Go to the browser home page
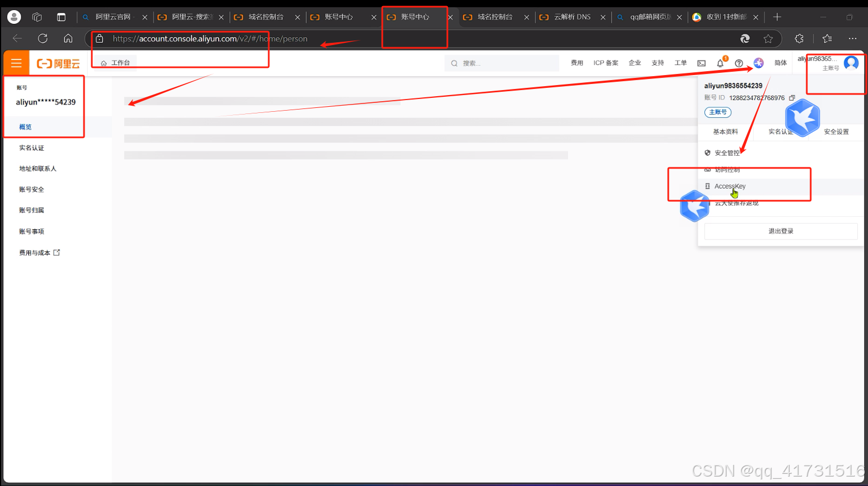The width and height of the screenshot is (868, 486). point(68,38)
